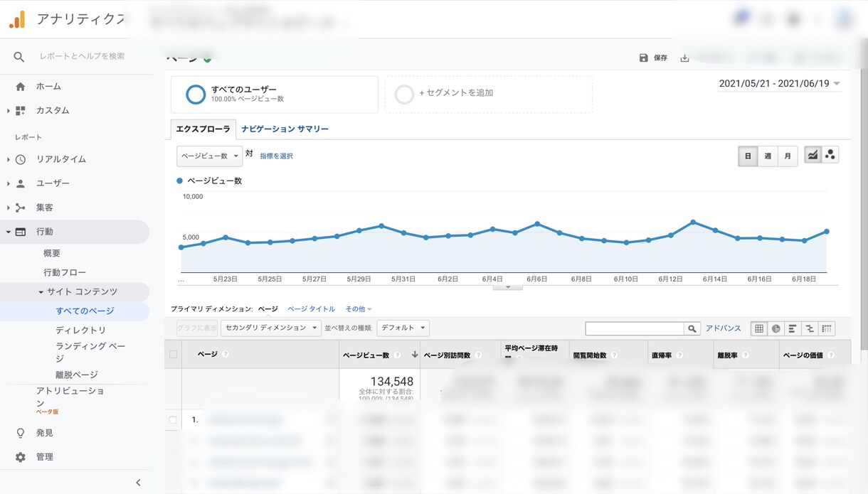
Task: Switch to line chart view icon
Action: tap(813, 155)
